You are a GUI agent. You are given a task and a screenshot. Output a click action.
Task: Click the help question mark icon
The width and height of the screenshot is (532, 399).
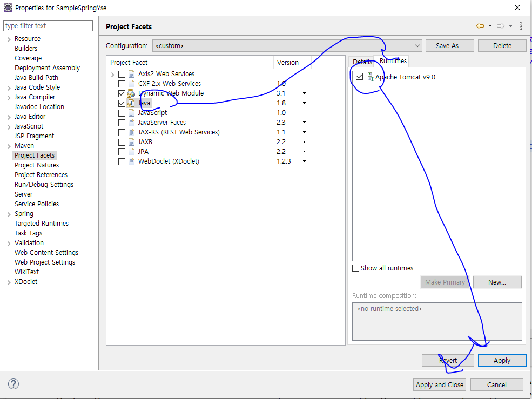pos(13,384)
